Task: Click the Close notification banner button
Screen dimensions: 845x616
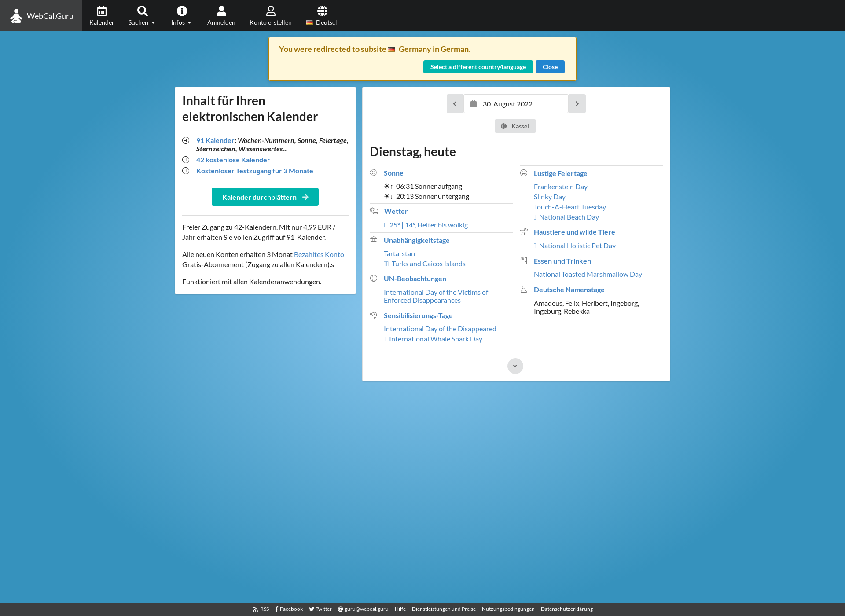Action: coord(550,66)
